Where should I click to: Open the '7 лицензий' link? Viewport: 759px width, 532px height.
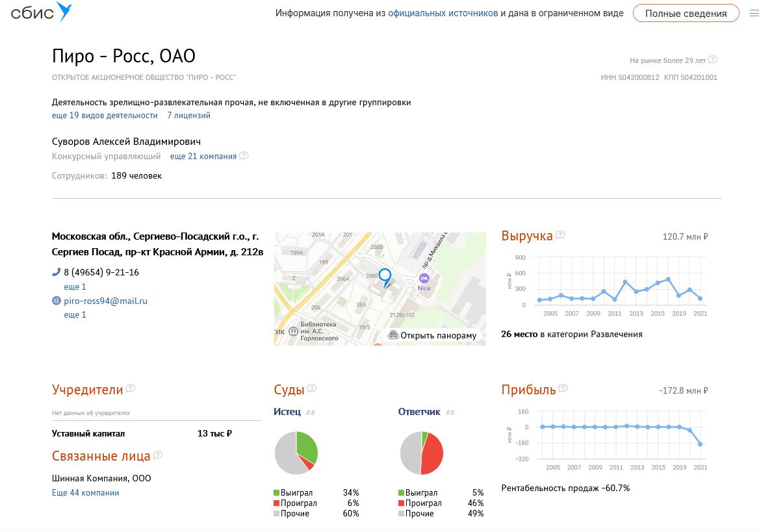[189, 115]
